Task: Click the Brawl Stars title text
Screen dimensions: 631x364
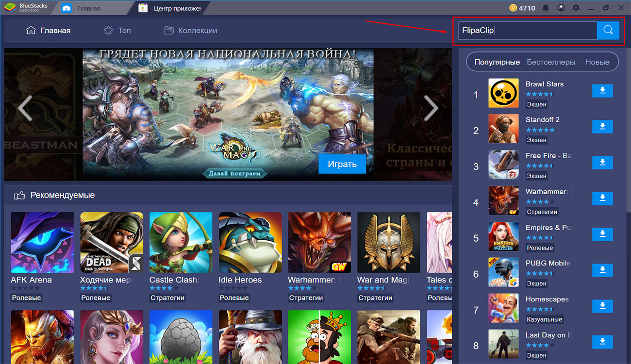Action: click(545, 84)
